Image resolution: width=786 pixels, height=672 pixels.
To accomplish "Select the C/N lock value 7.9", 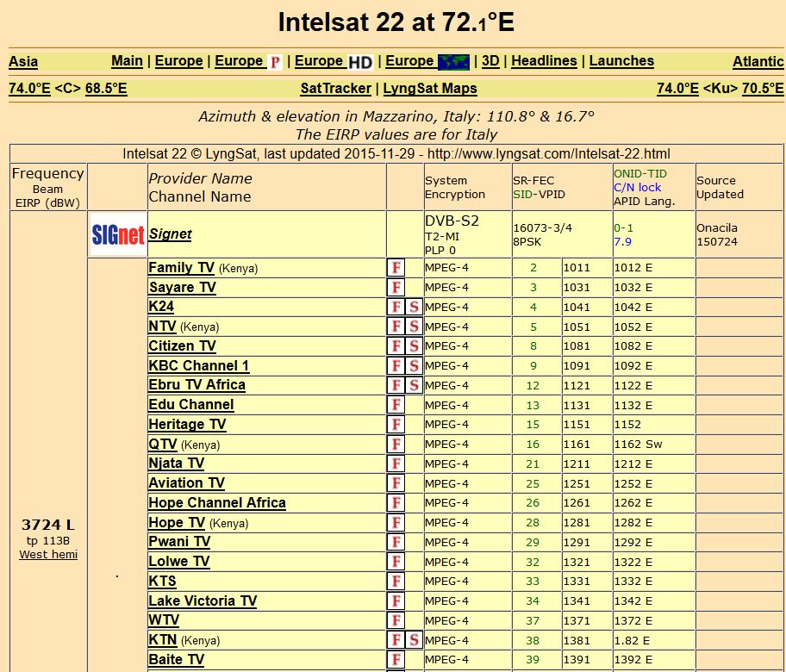I will tap(622, 242).
